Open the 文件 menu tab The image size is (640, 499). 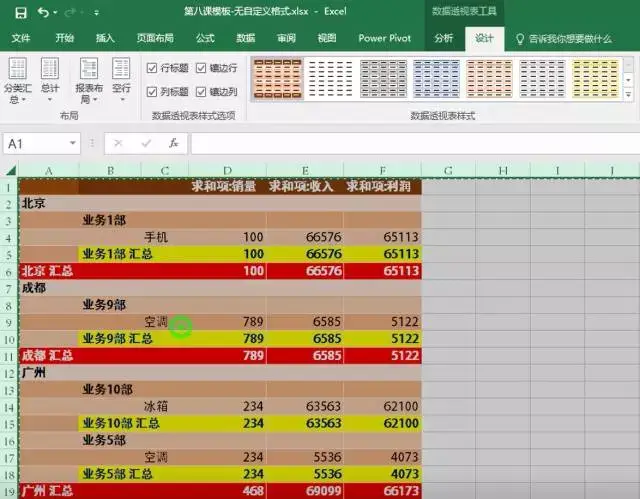click(21, 38)
